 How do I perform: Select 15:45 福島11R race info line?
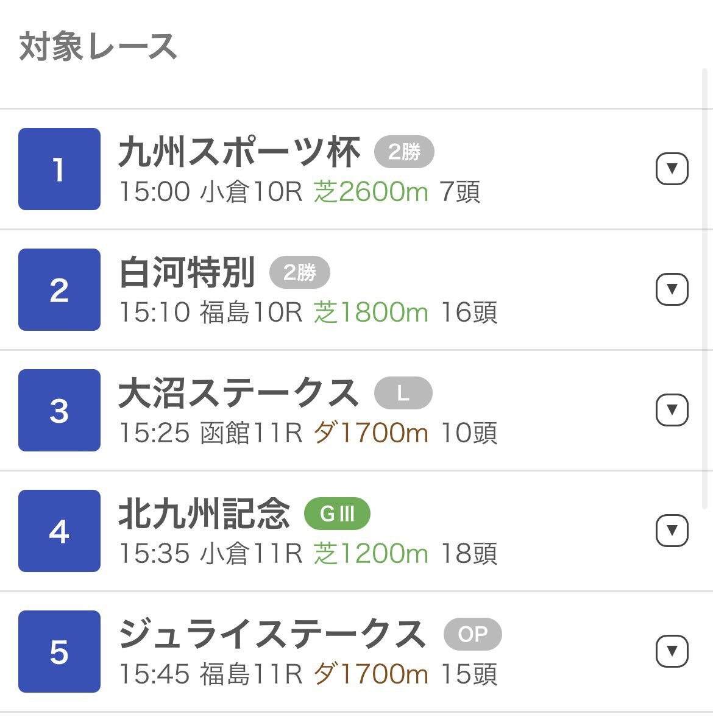pyautogui.click(x=308, y=674)
